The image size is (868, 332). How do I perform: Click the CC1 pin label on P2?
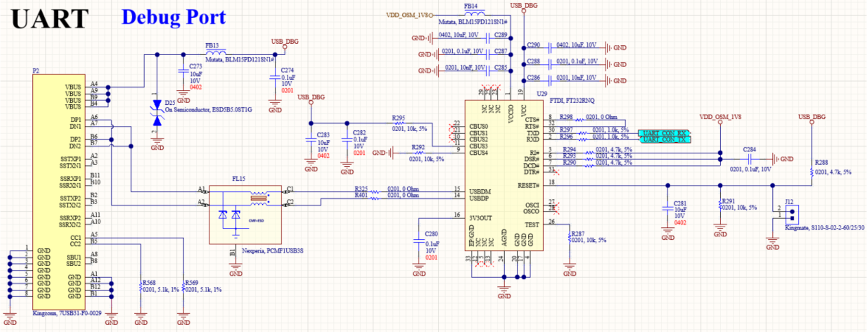76,238
